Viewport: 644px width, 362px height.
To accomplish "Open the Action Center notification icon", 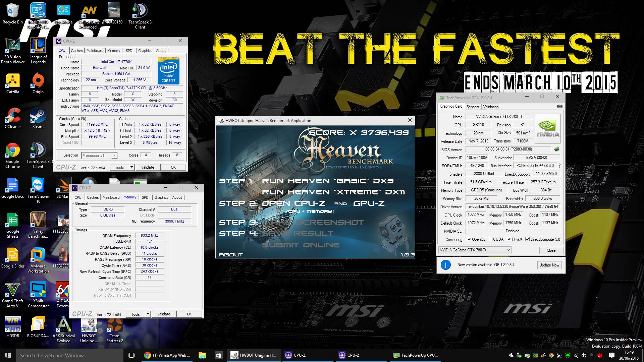I will [611, 355].
